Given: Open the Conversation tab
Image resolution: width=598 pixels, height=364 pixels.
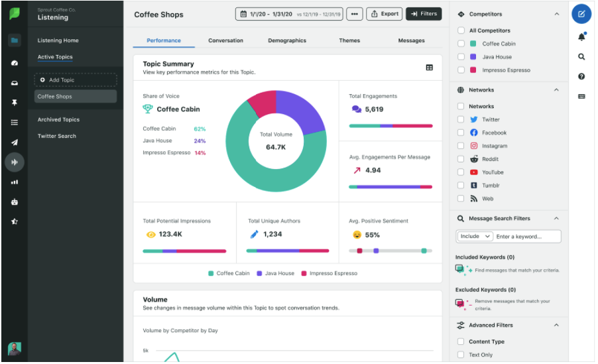Looking at the screenshot, I should (x=225, y=40).
